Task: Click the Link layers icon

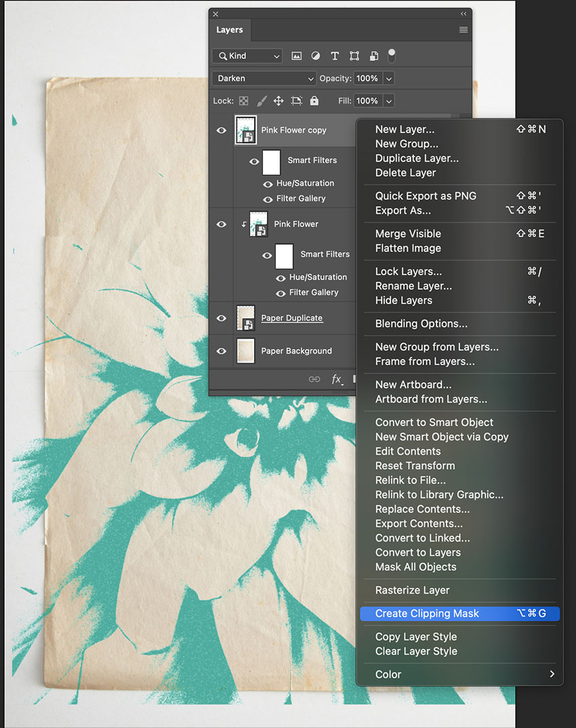Action: [314, 380]
